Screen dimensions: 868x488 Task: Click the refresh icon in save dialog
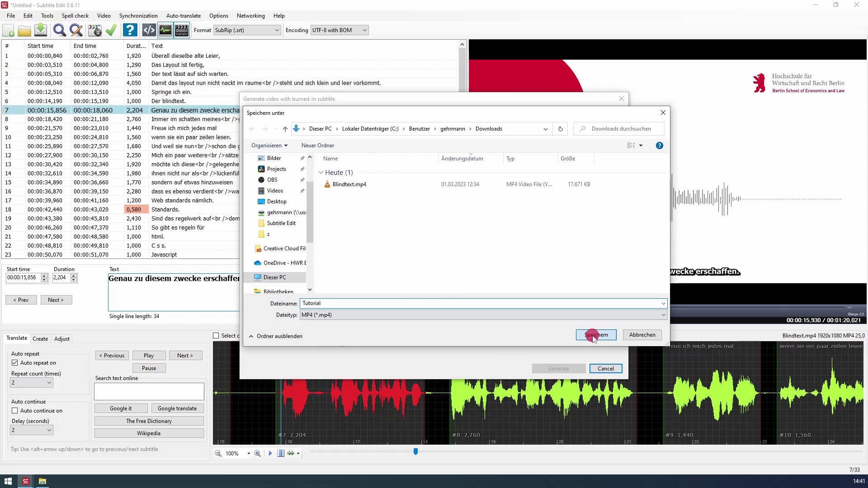[x=560, y=129]
